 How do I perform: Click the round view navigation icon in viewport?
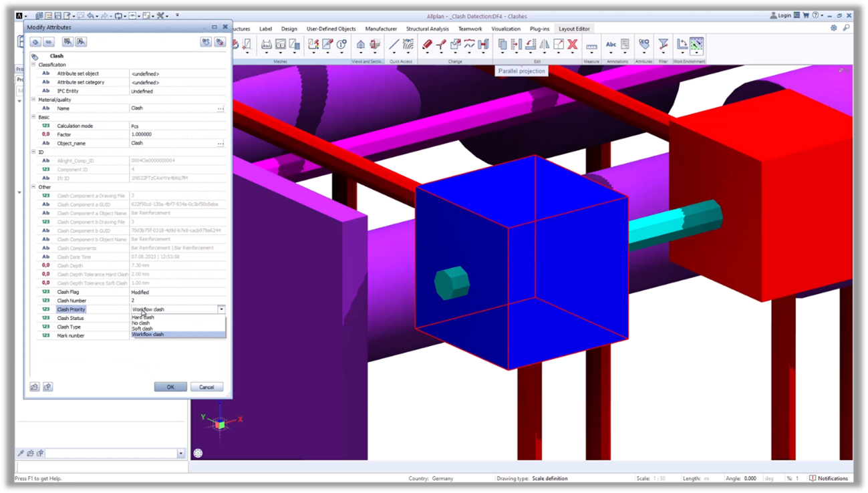pos(198,453)
